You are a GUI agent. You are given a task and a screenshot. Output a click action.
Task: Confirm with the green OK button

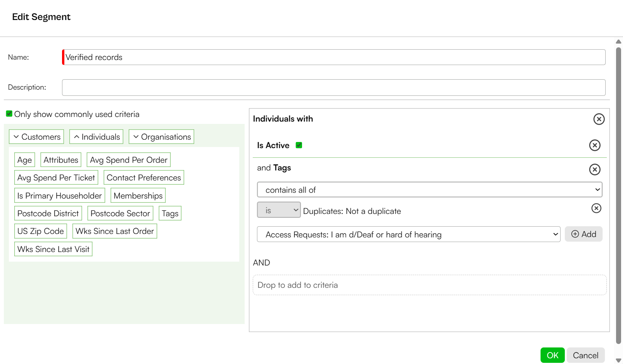pos(552,355)
